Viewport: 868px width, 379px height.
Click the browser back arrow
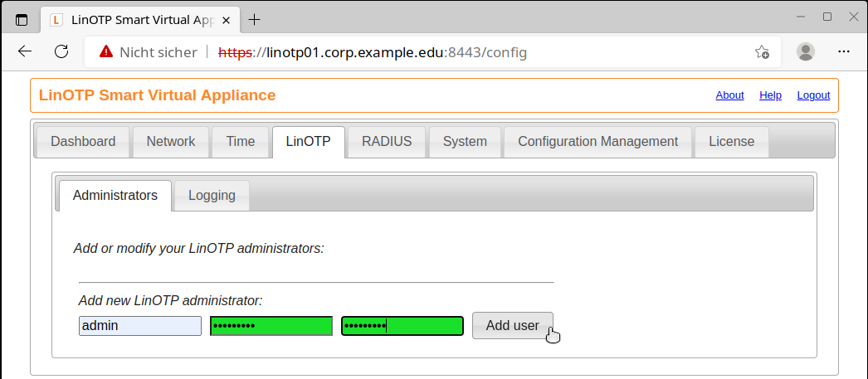(25, 51)
